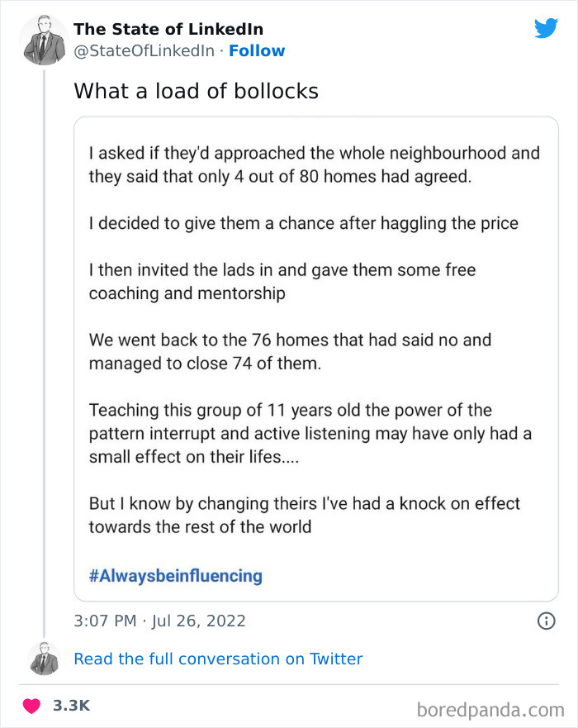Image resolution: width=578 pixels, height=728 pixels.
Task: Click the small avatar beside the conversation link
Action: click(x=40, y=659)
